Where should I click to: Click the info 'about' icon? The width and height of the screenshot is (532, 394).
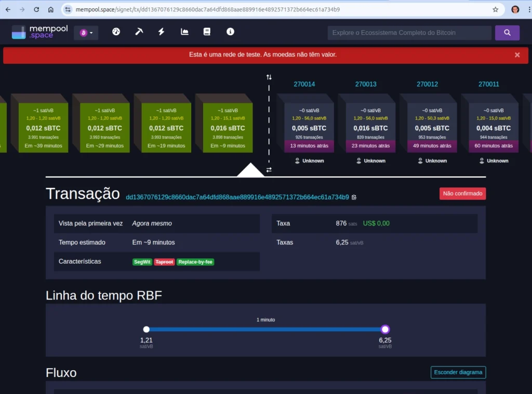(230, 32)
